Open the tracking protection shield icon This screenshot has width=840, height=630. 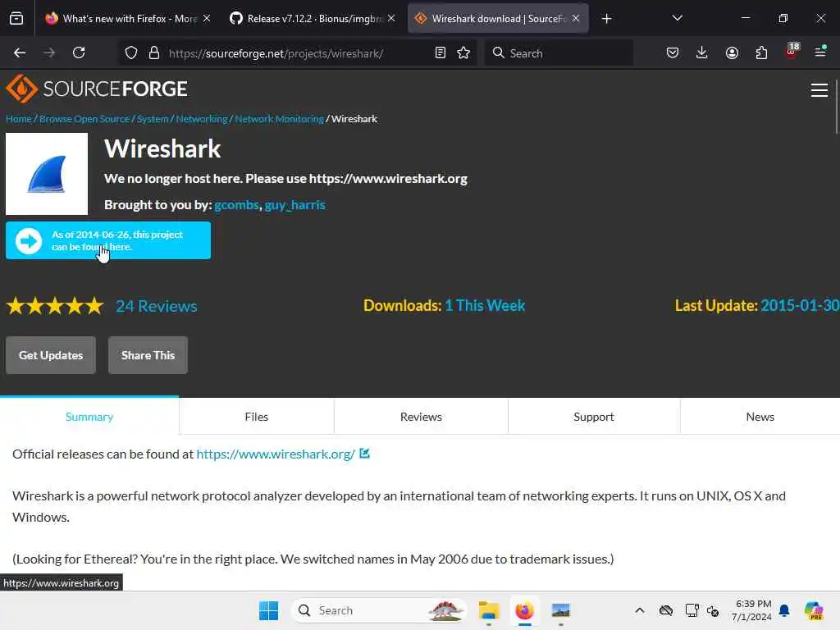point(131,52)
